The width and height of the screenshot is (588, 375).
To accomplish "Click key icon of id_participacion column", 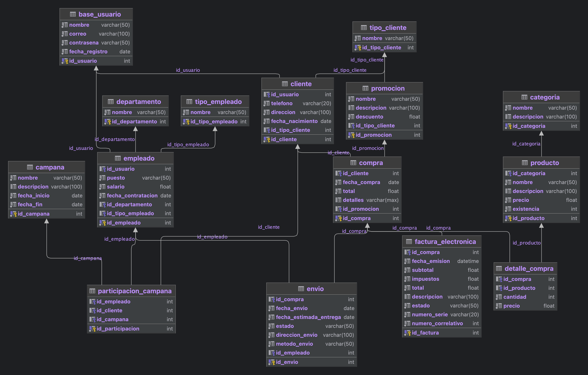I will pos(92,329).
